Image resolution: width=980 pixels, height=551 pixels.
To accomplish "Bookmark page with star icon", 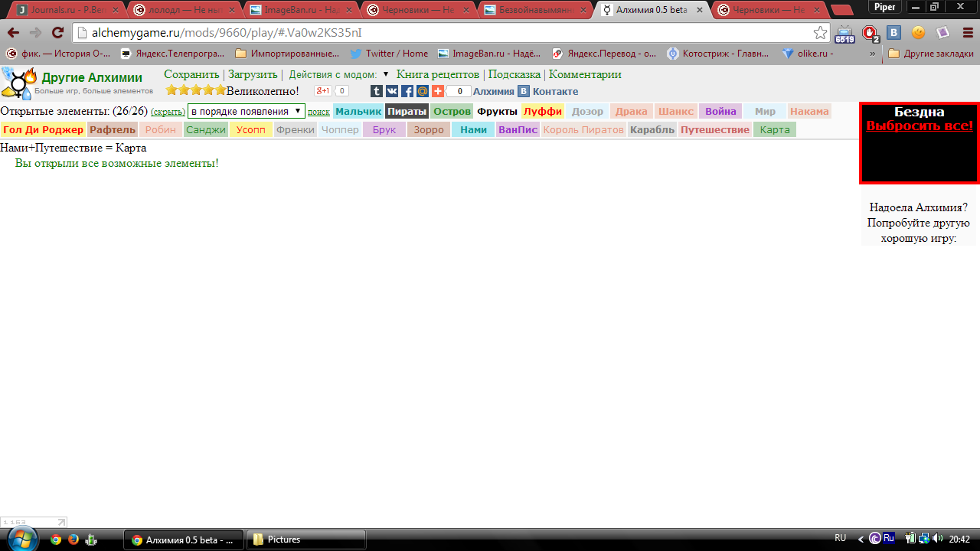I will click(820, 33).
